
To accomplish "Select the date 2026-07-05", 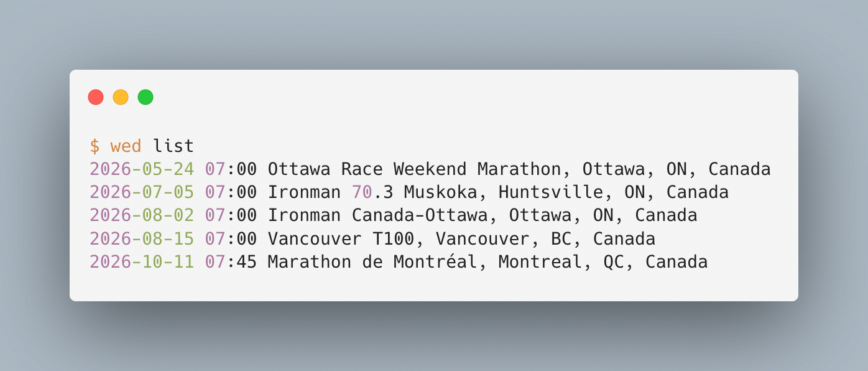I will 142,192.
